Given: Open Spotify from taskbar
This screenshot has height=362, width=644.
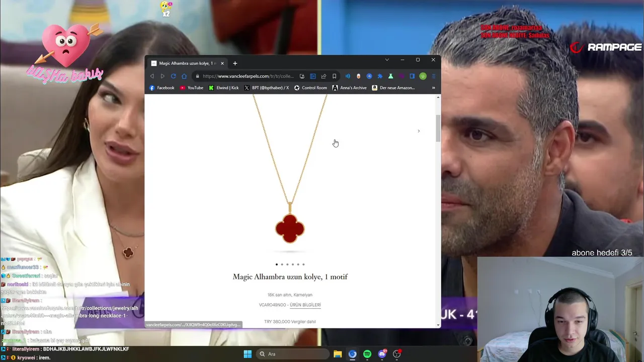Looking at the screenshot, I should click(x=367, y=354).
